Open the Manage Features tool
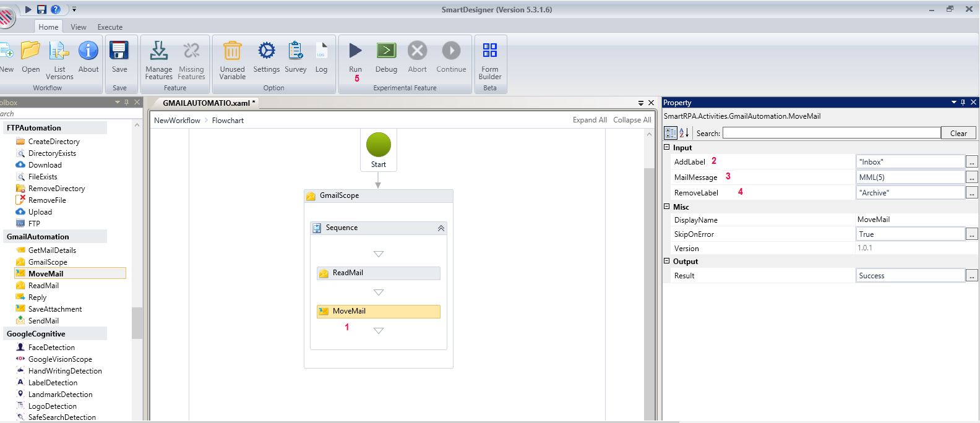This screenshot has height=423, width=980. pos(159,51)
